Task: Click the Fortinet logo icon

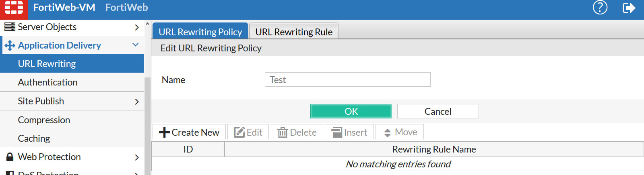Action: coord(14,8)
